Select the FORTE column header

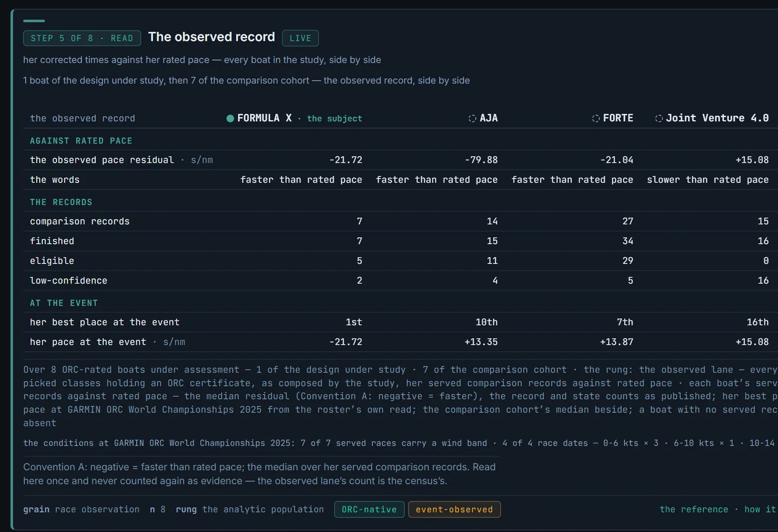[613, 118]
